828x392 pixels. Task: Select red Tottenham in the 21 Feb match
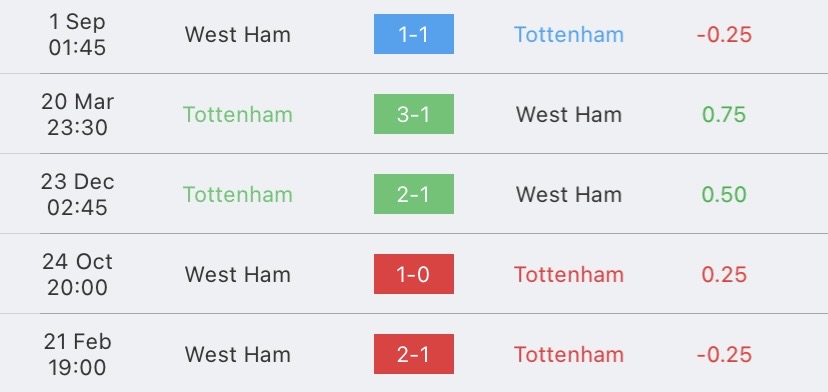pos(569,354)
